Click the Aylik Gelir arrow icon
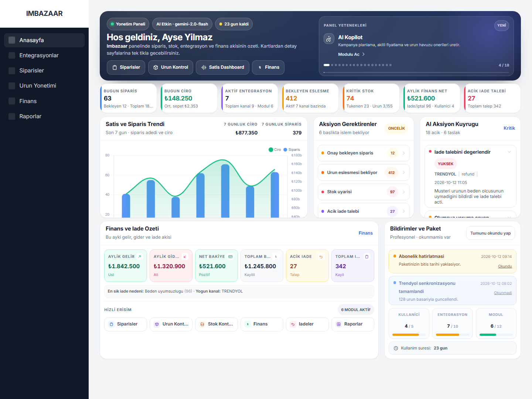Viewport: 532px width, 399px height. (x=140, y=256)
